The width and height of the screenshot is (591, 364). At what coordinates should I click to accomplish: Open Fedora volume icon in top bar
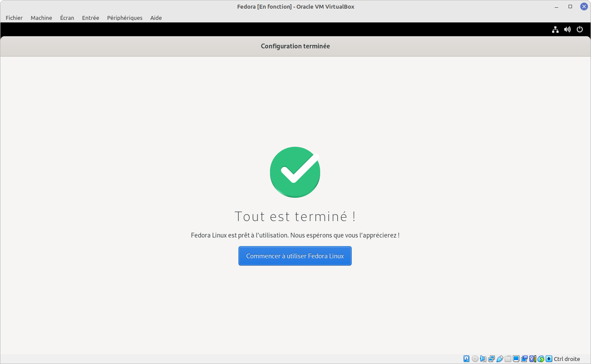(x=567, y=29)
